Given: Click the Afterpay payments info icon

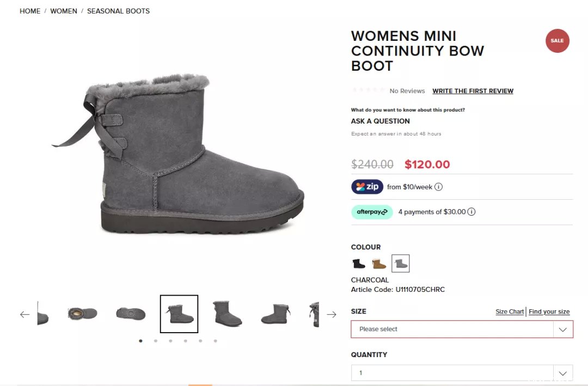Looking at the screenshot, I should point(471,212).
